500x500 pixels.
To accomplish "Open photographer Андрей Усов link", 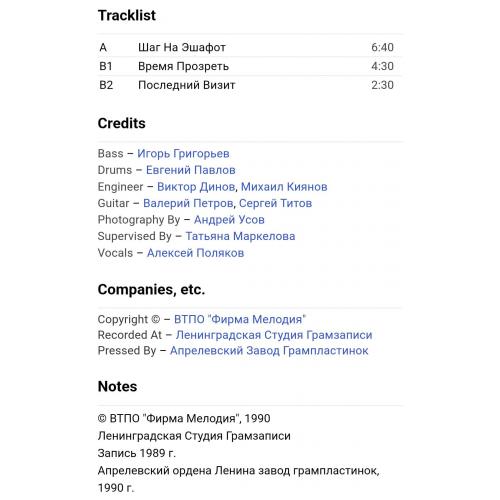I will (229, 220).
